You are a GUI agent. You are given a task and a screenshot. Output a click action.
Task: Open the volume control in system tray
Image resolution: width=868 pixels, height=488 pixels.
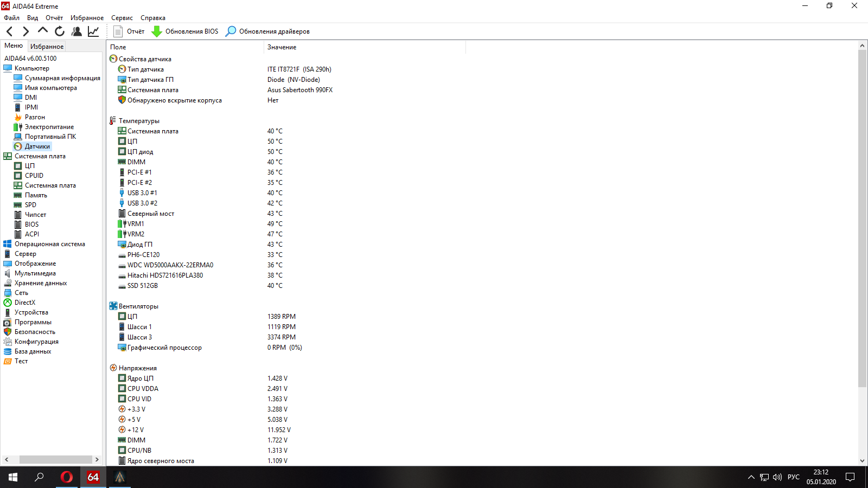tap(777, 477)
